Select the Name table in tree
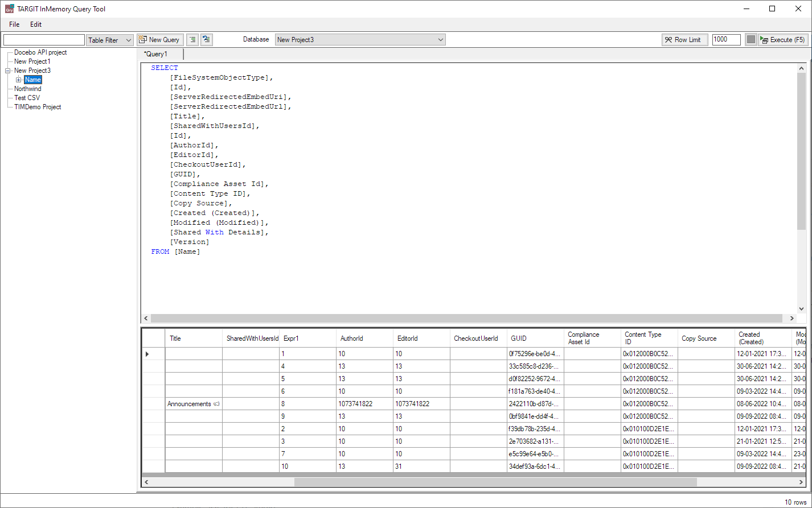 pyautogui.click(x=33, y=80)
